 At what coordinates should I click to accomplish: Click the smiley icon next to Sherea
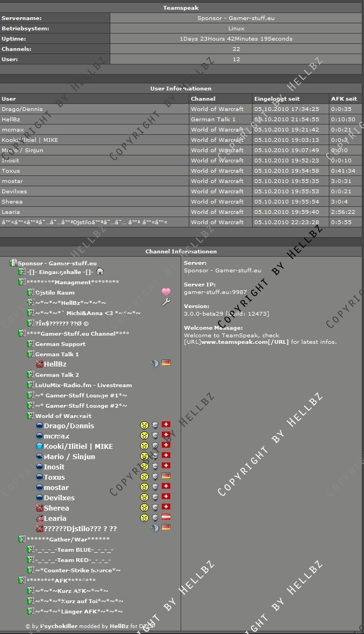[x=144, y=507]
